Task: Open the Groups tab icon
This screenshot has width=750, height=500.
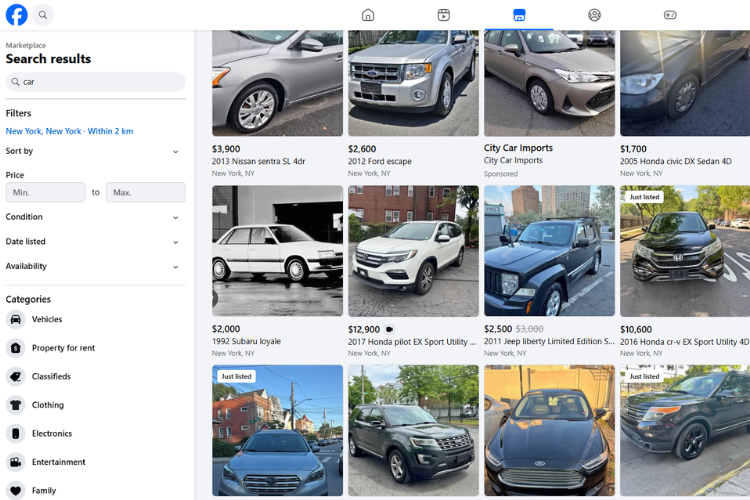Action: (x=594, y=15)
